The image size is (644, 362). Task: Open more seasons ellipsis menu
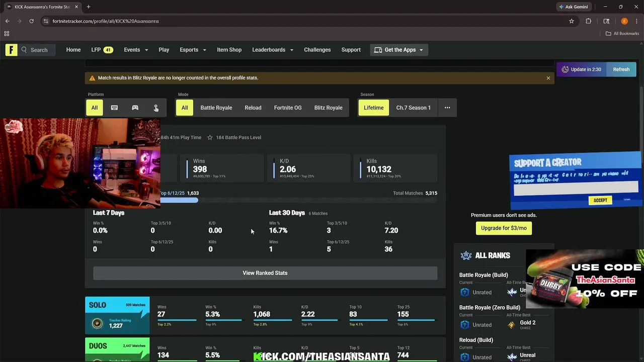(x=447, y=108)
